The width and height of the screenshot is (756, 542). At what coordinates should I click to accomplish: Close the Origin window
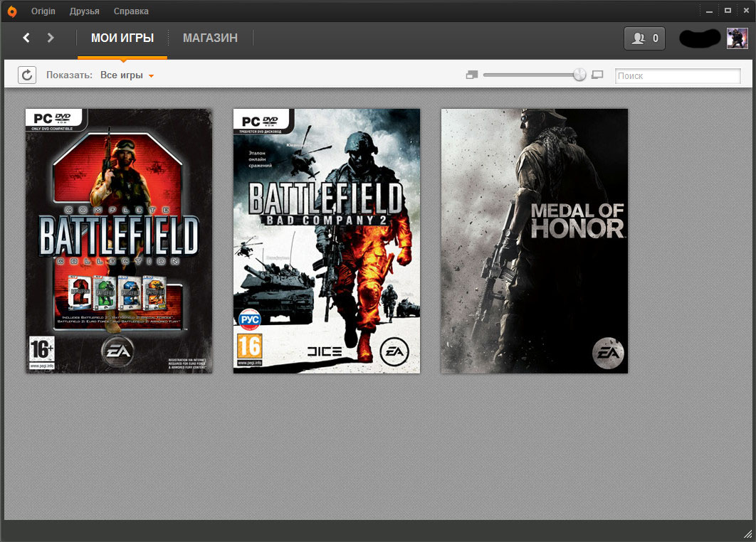coord(746,11)
